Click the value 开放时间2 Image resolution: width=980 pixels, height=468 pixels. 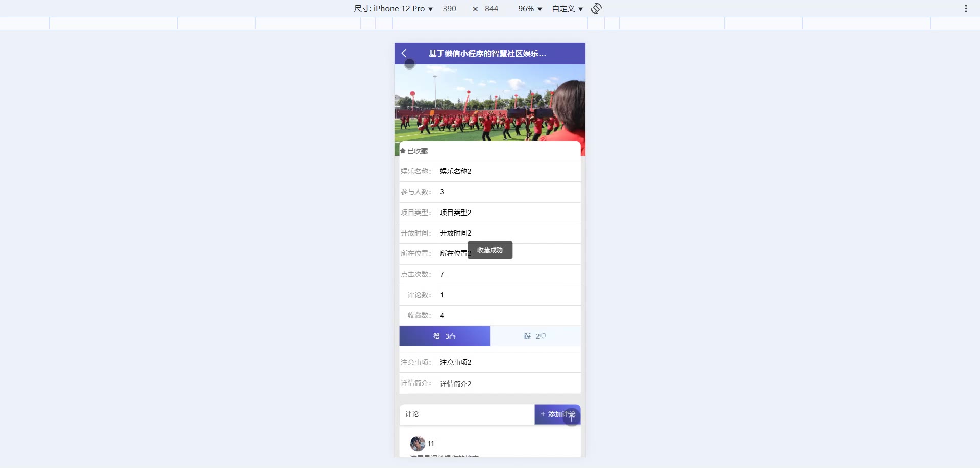[455, 233]
